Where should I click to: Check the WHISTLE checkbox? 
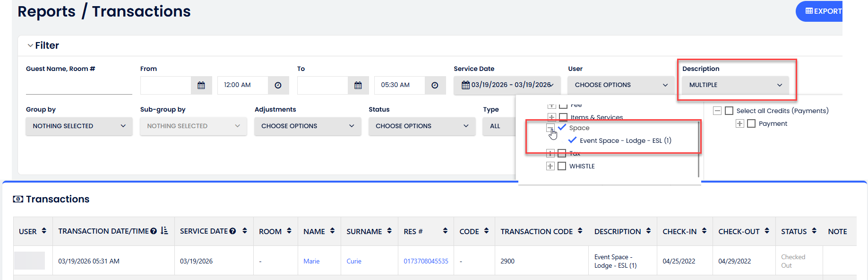click(562, 166)
